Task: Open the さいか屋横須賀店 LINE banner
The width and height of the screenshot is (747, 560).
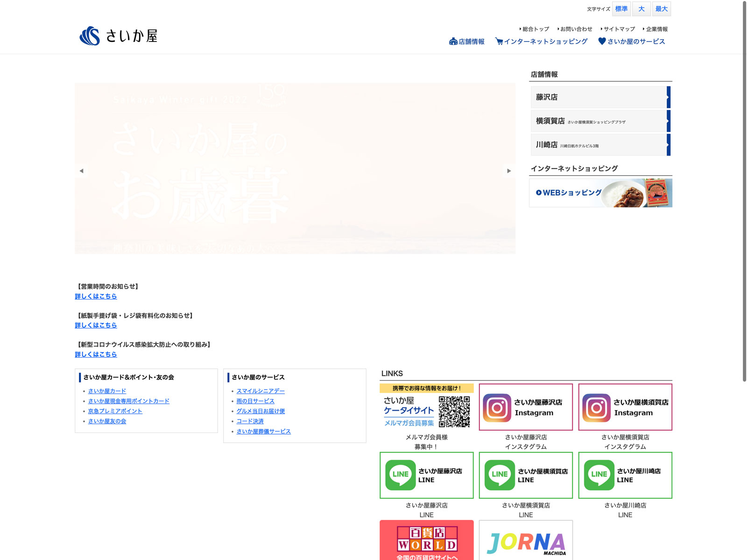Action: coord(526,475)
